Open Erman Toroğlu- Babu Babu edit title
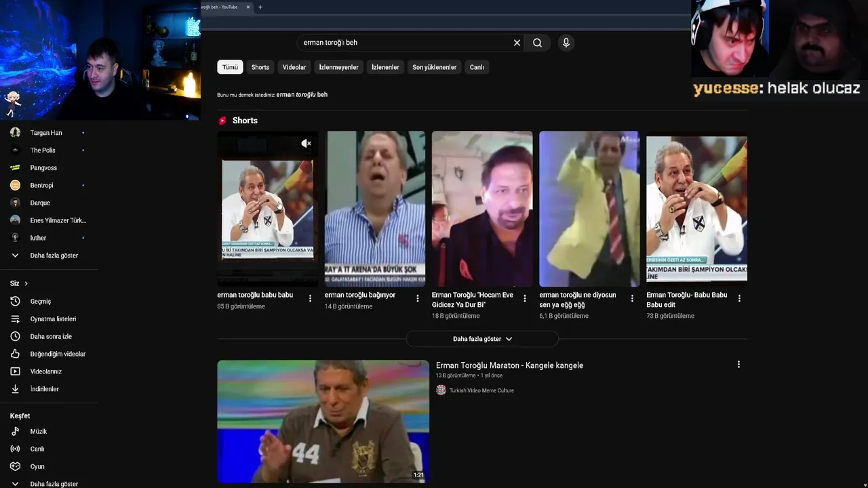 tap(686, 300)
